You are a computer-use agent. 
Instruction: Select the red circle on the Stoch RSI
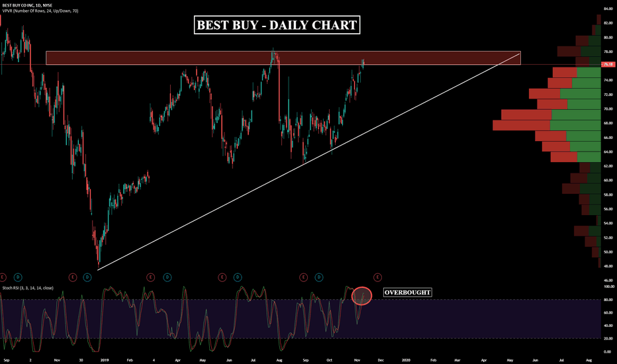[x=361, y=296]
